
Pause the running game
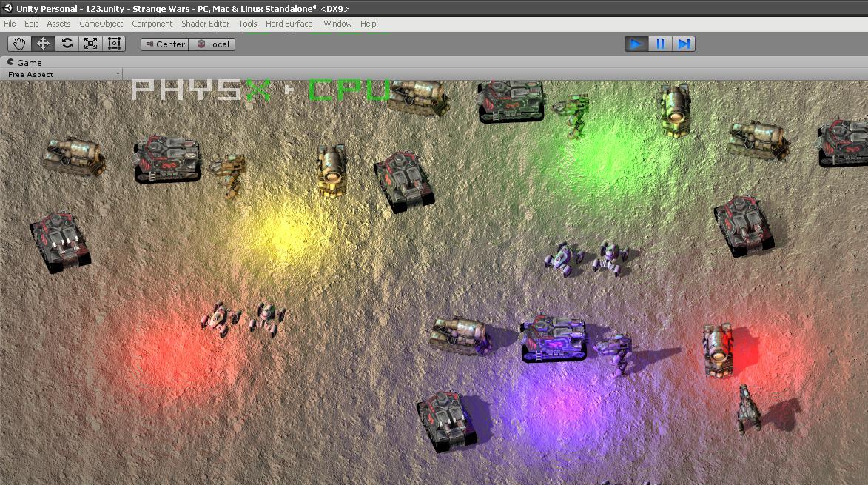coord(660,44)
